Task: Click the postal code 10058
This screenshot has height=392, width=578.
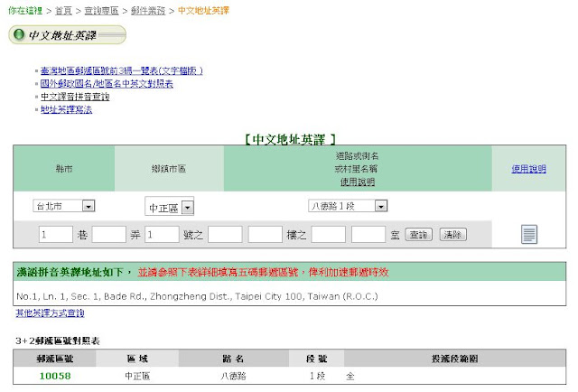Action: [55, 376]
